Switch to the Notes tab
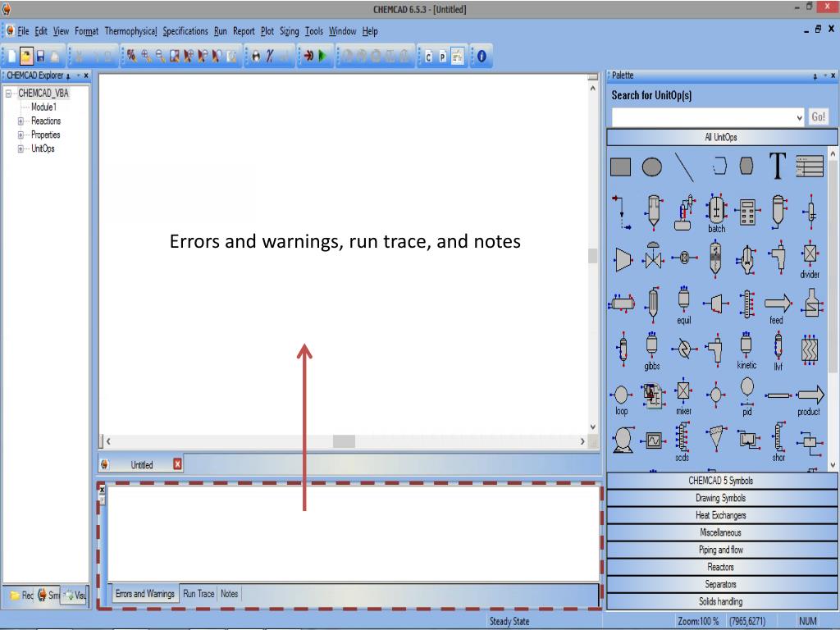Image resolution: width=840 pixels, height=630 pixels. [x=230, y=594]
